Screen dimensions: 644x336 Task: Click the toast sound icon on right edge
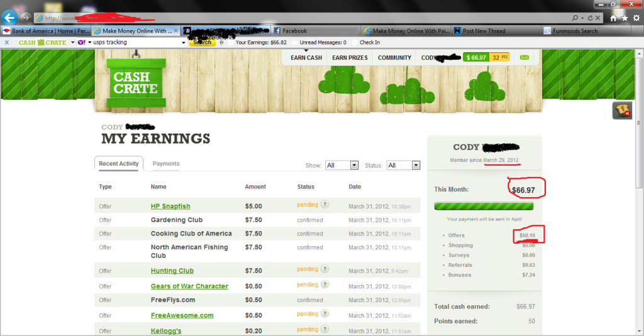click(622, 111)
